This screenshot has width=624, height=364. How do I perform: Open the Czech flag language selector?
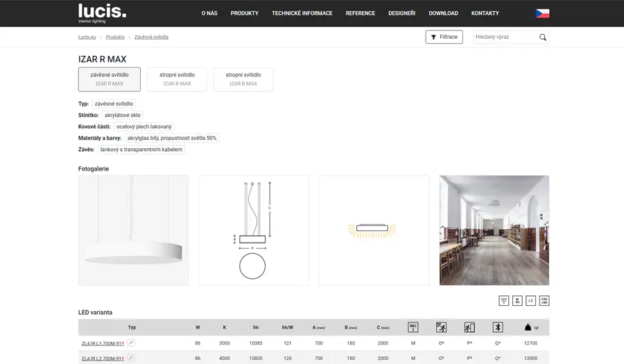542,13
